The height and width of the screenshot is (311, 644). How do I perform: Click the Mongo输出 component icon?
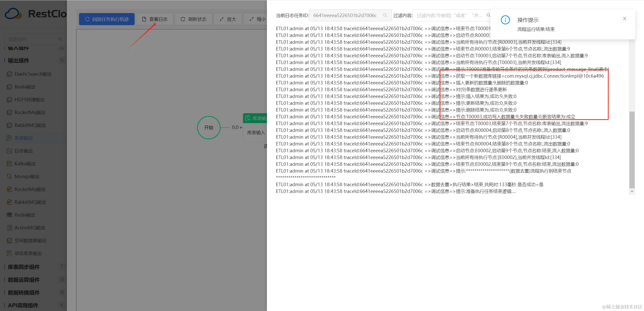pos(9,176)
